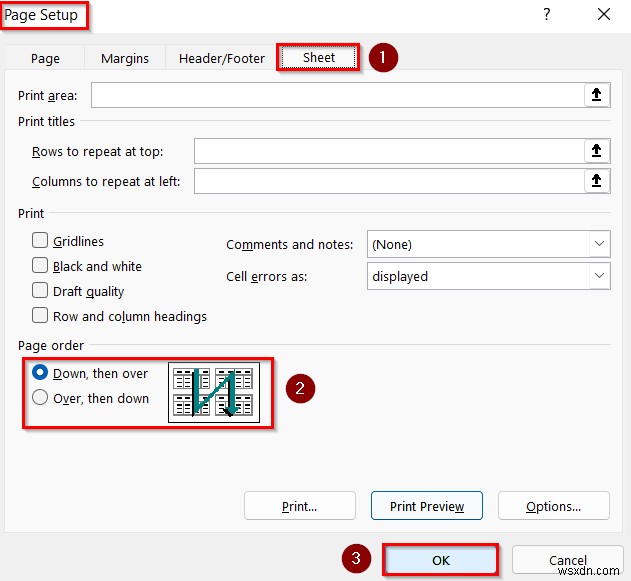
Task: Click Rows to repeat range selector icon
Action: 596,151
